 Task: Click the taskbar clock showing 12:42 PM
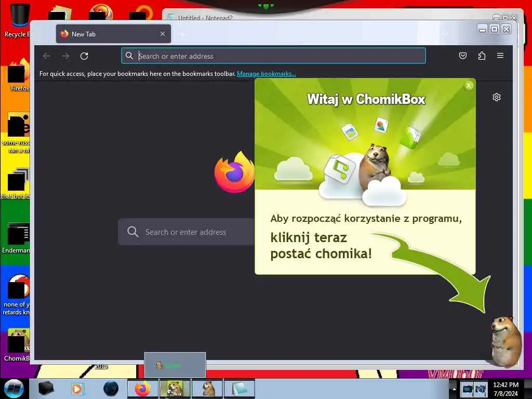tap(506, 389)
